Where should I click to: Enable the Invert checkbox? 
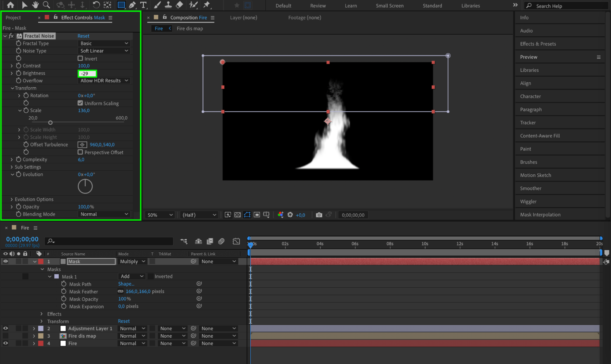click(80, 58)
